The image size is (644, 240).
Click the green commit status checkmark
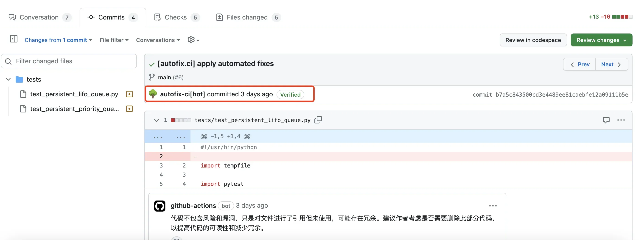(152, 64)
